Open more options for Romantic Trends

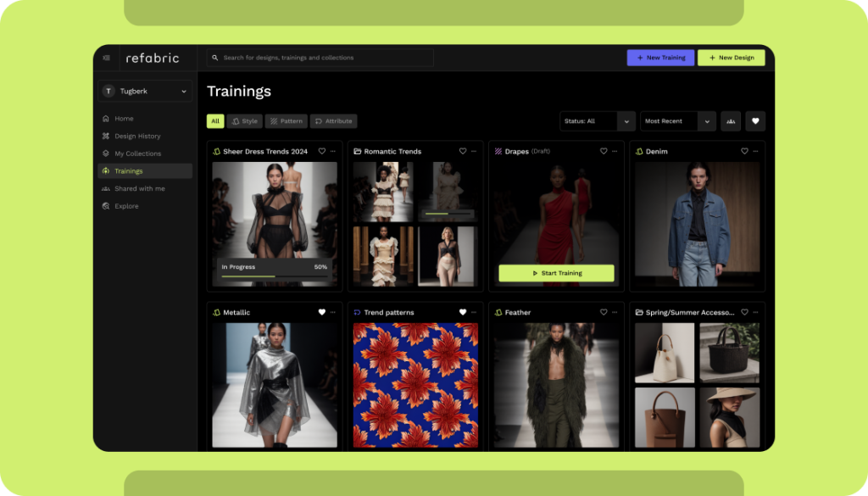[x=474, y=151]
